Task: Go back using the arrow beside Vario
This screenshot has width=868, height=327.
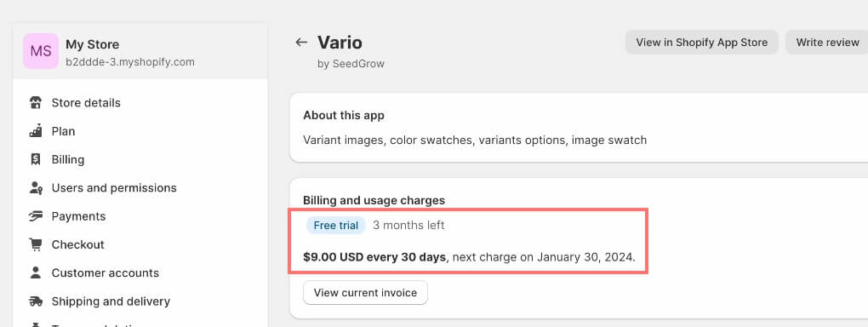Action: coord(301,42)
